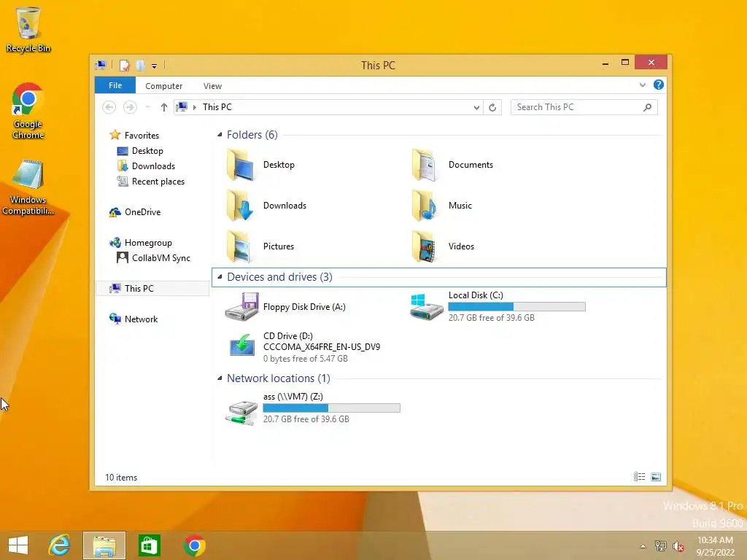Expand the breadcrumb arrow before This PC

click(x=194, y=107)
